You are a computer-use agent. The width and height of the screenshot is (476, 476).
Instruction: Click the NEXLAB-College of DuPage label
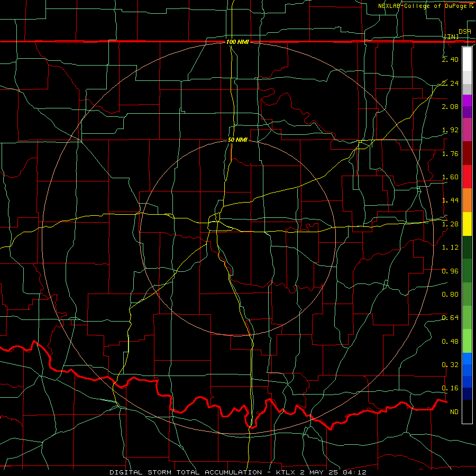point(425,6)
